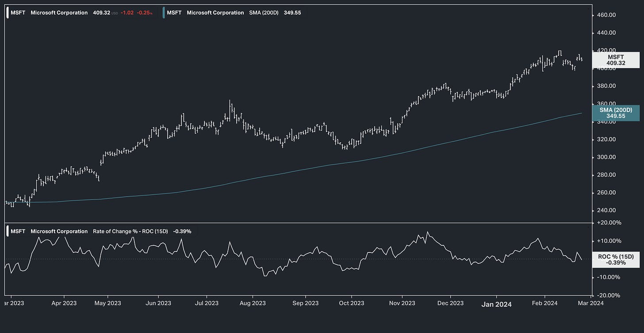Click the 380.00 price axis label
The height and width of the screenshot is (333, 644).
point(606,86)
